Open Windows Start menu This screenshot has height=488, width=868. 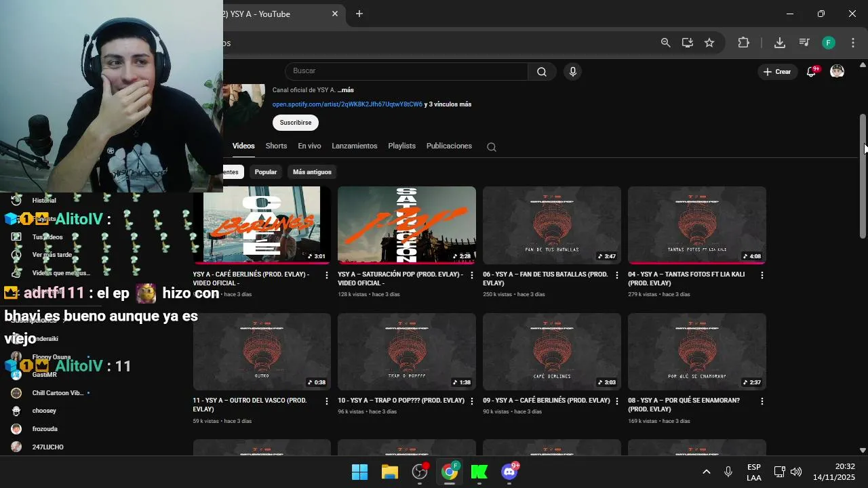tap(359, 472)
